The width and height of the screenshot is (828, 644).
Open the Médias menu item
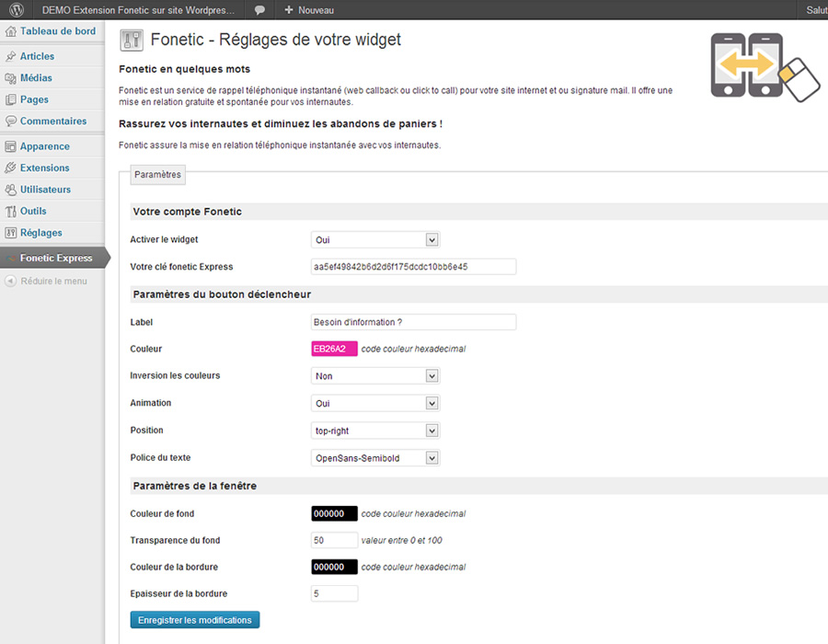36,77
